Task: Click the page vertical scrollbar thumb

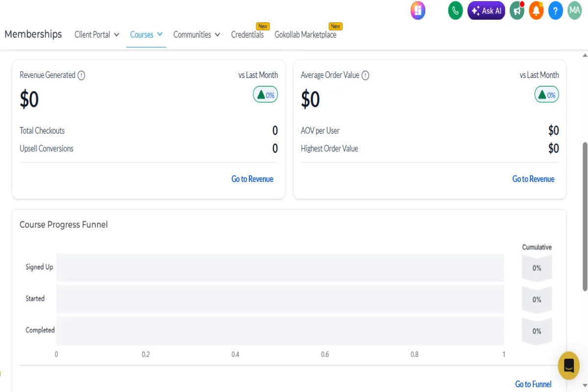Action: 584,216
